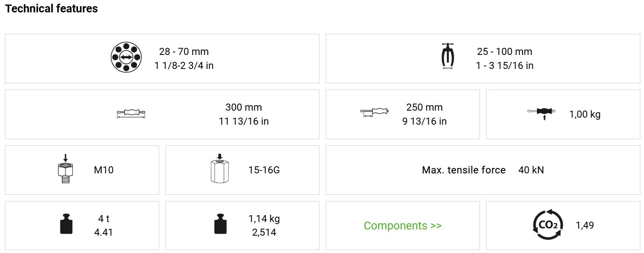Click the 1,00 kg hammer weight value
The image size is (644, 253).
(584, 114)
